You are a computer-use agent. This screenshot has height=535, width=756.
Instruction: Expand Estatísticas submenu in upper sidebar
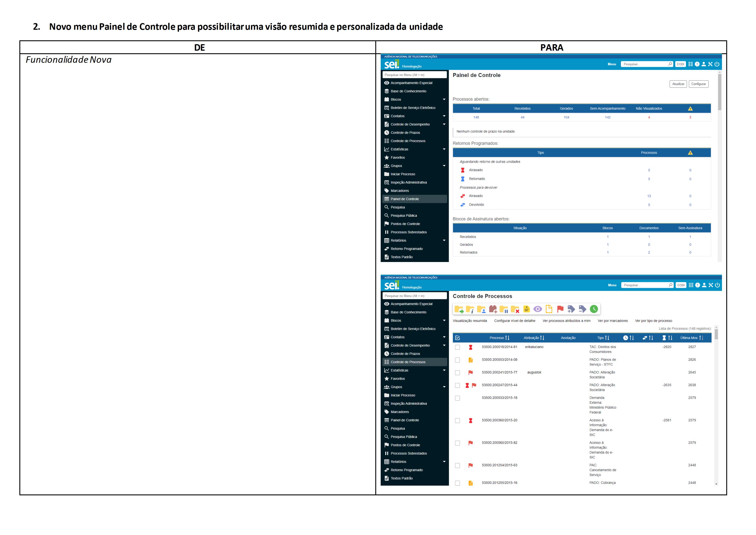point(444,149)
